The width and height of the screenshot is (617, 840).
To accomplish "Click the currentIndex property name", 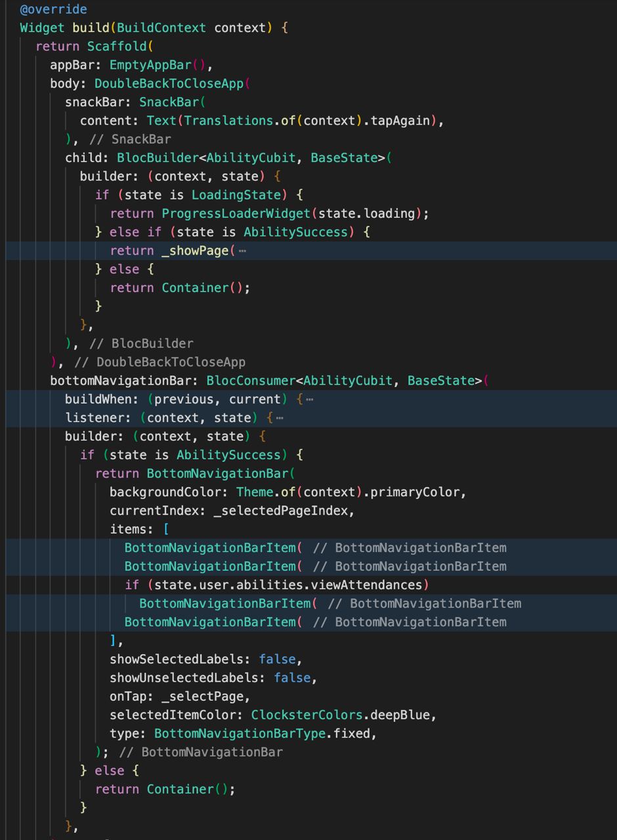I will click(x=154, y=511).
